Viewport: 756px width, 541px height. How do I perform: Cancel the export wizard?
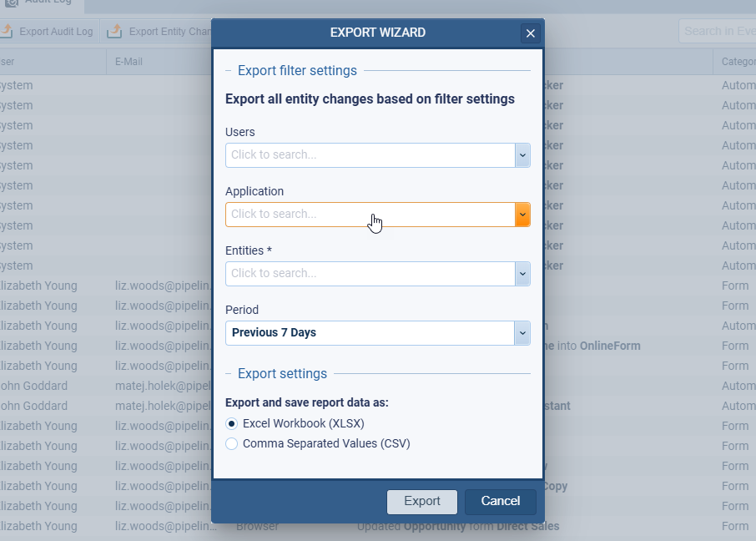(x=500, y=501)
